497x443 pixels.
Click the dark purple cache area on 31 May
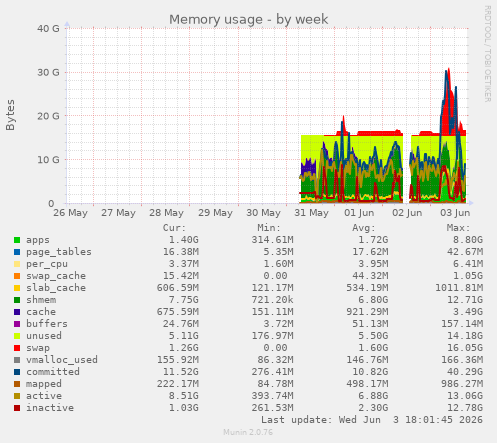coord(309,166)
